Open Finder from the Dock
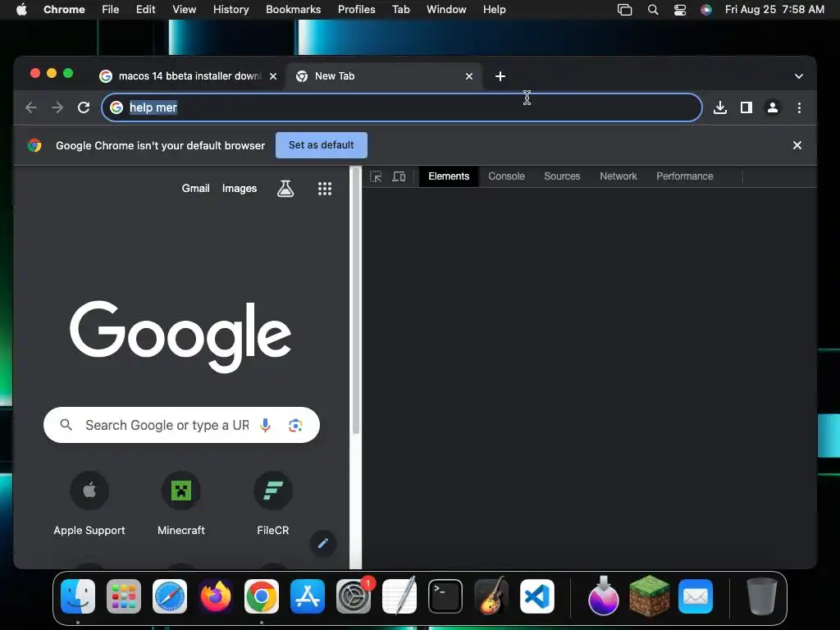The image size is (840, 630). (78, 596)
